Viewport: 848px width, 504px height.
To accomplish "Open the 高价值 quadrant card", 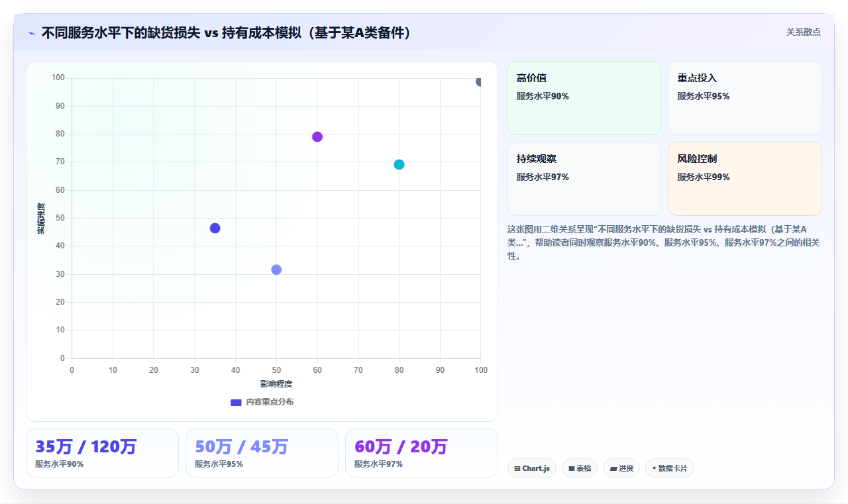I will pyautogui.click(x=584, y=98).
